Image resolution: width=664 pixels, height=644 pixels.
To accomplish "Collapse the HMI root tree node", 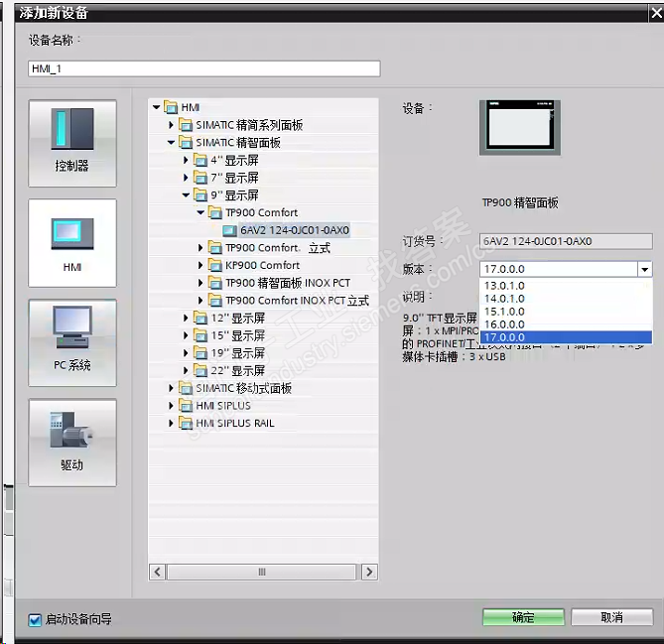I will (x=156, y=107).
